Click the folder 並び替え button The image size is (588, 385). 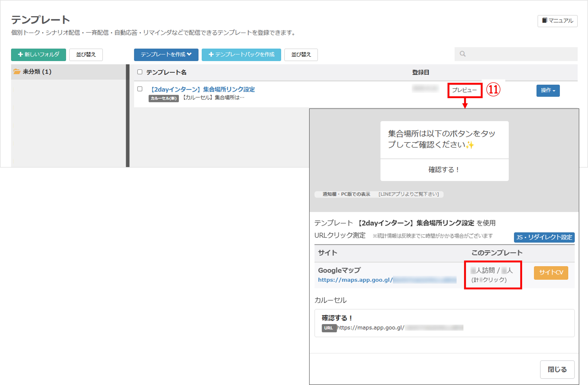click(x=86, y=55)
